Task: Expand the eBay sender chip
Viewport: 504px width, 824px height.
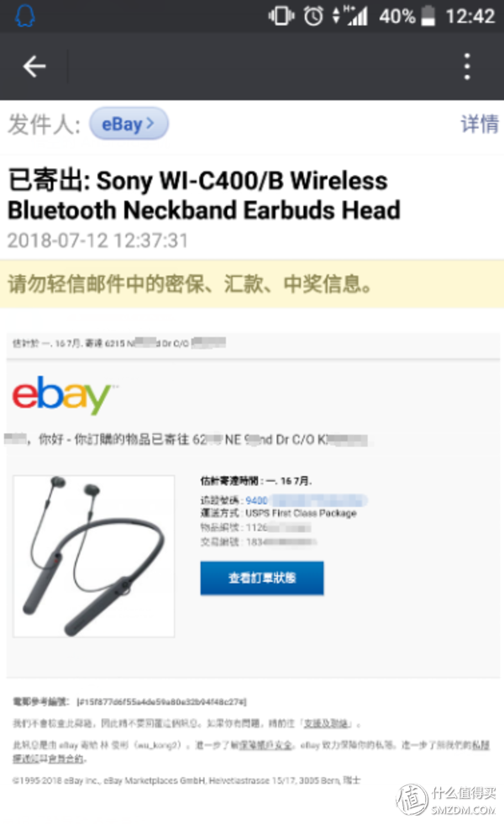Action: click(x=129, y=124)
